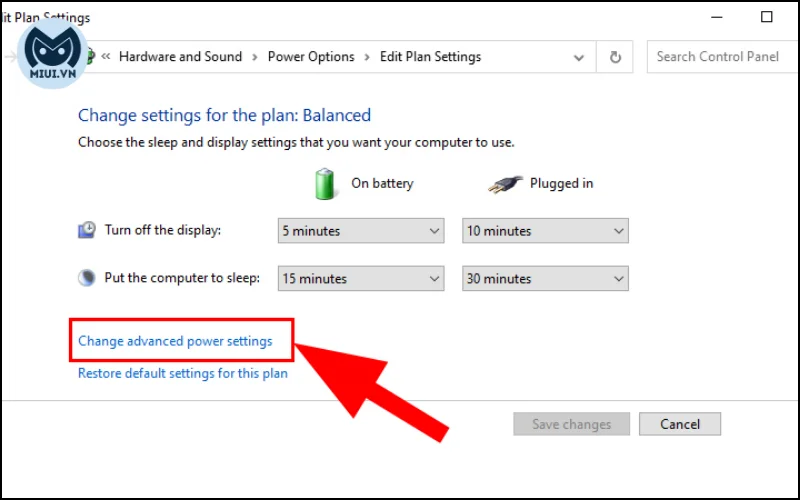Navigate to Power Options breadcrumb
The image size is (800, 500).
311,57
